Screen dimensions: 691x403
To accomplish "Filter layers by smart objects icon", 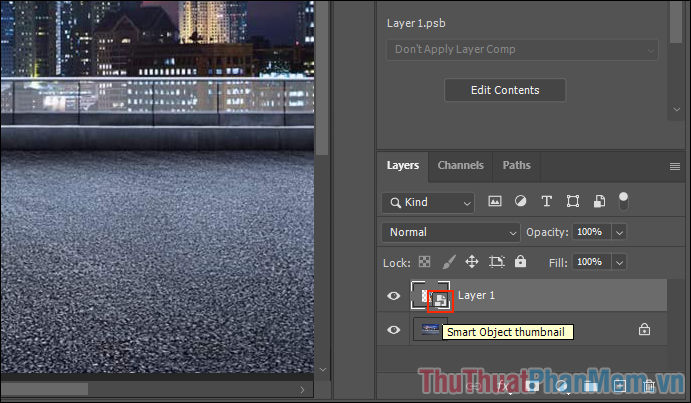I will coord(599,202).
